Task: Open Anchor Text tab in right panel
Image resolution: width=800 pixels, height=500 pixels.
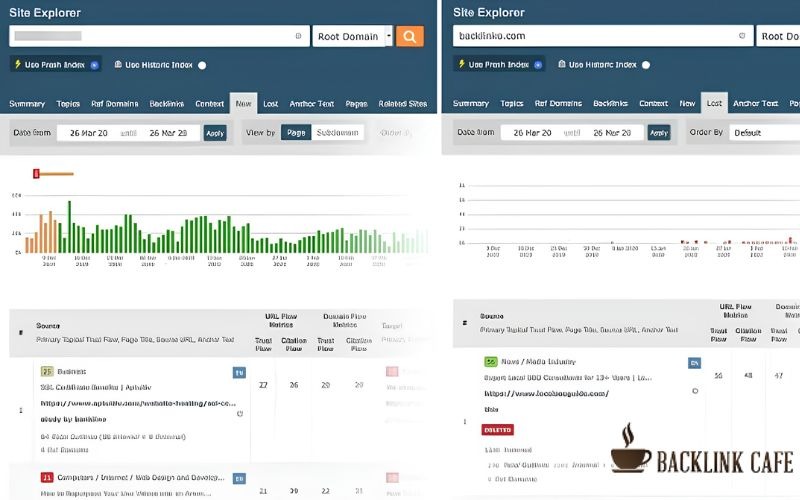Action: tap(755, 103)
